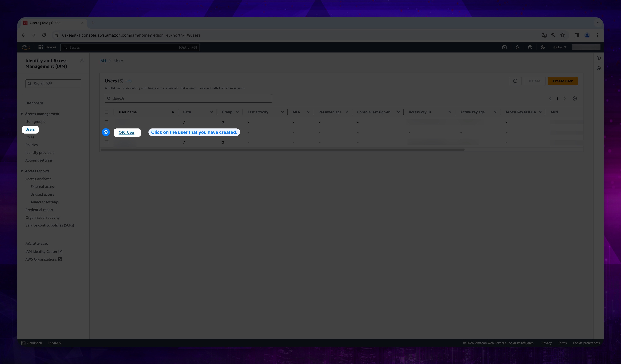The width and height of the screenshot is (621, 364).
Task: Open the info panel icon on right edge
Action: tap(599, 58)
